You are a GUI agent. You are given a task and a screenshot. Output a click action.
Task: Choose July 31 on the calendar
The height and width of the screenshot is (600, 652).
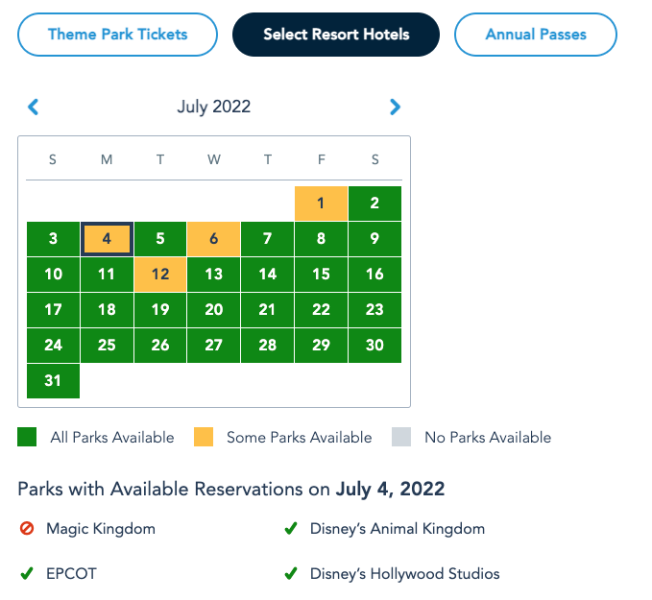pos(53,381)
